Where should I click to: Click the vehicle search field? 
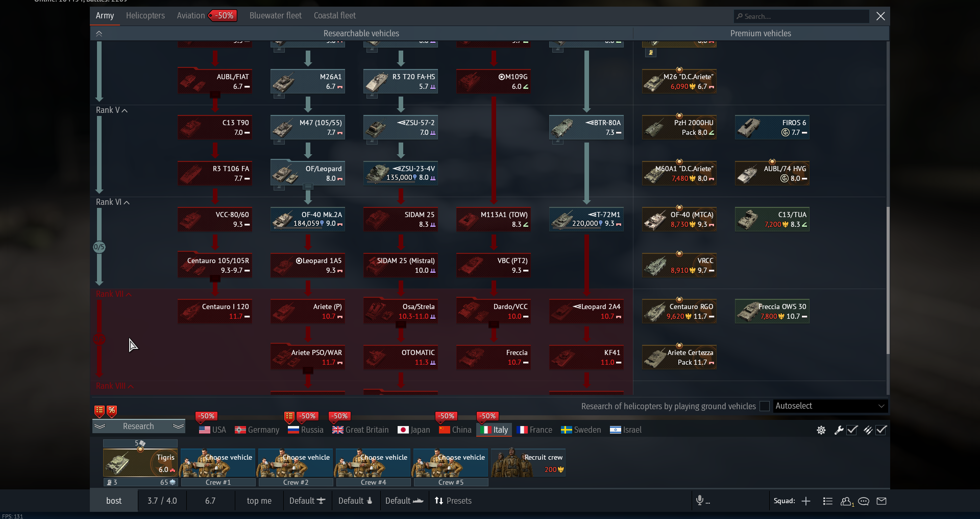[x=801, y=16]
